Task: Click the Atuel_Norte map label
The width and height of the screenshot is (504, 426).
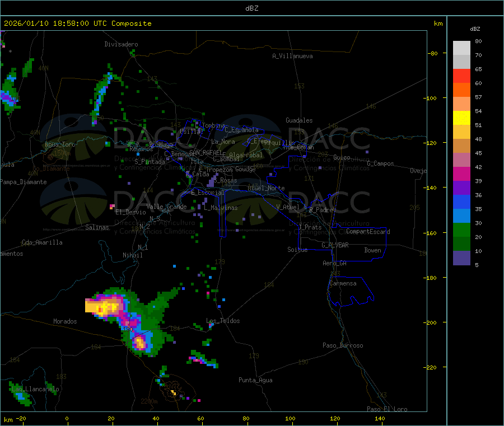Action: point(266,188)
